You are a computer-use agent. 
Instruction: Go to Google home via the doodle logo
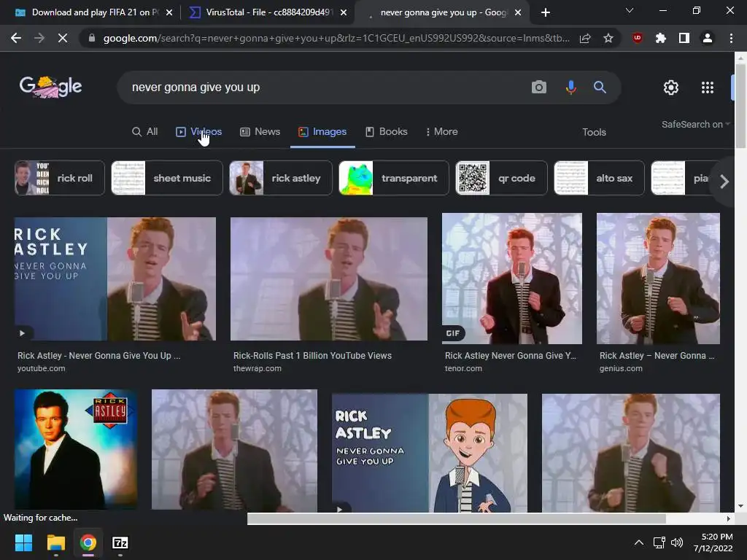(50, 87)
